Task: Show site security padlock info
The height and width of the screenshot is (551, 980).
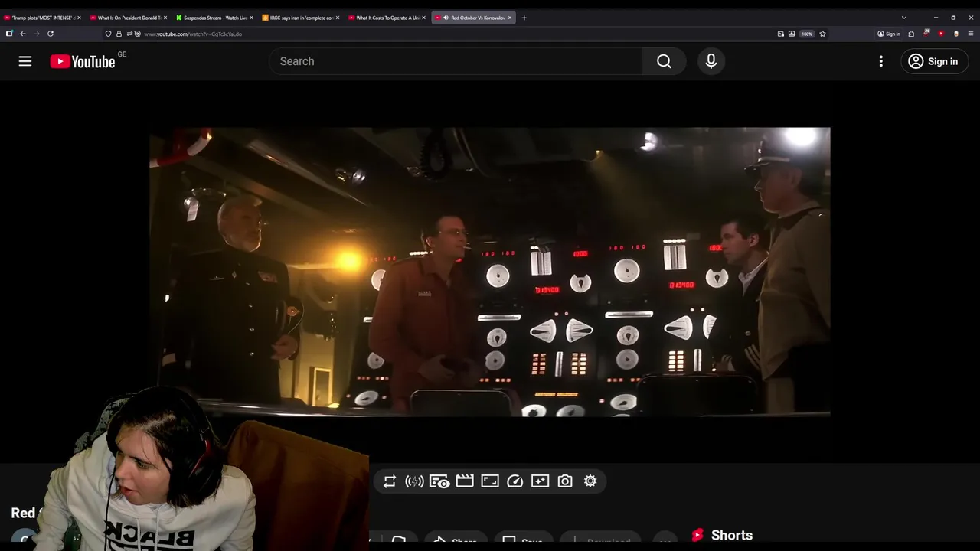Action: coord(119,34)
